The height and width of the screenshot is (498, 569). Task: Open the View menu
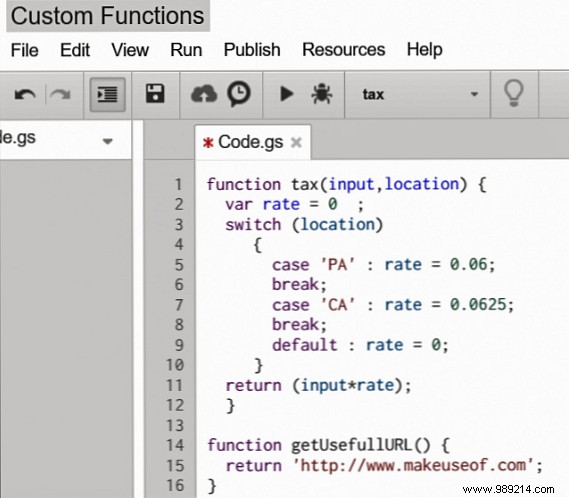click(130, 50)
